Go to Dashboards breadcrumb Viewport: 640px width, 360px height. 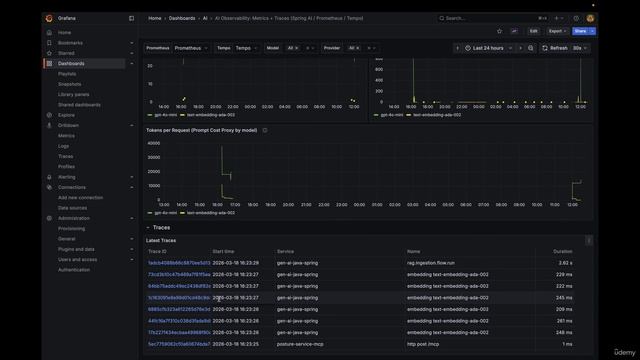point(182,18)
